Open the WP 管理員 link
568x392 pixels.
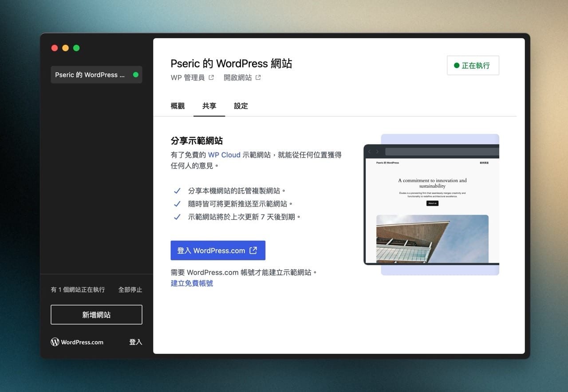(x=188, y=78)
